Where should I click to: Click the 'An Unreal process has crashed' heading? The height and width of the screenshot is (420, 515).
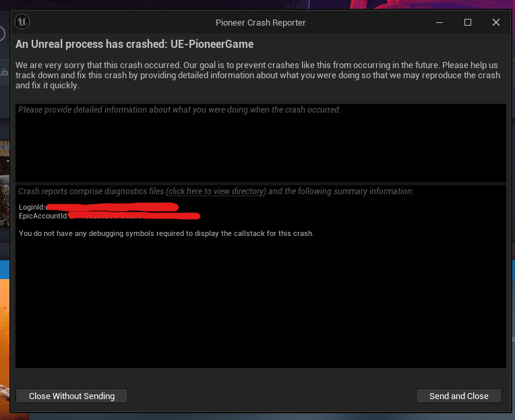[x=134, y=44]
